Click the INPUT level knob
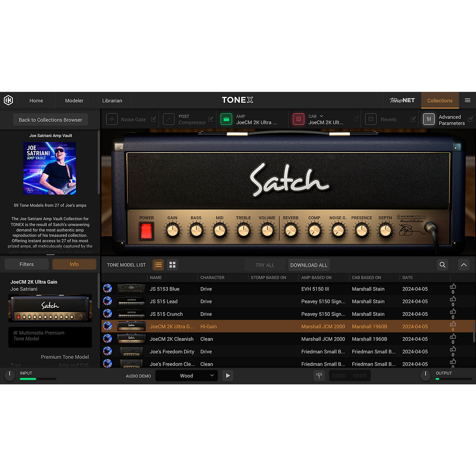 10,376
